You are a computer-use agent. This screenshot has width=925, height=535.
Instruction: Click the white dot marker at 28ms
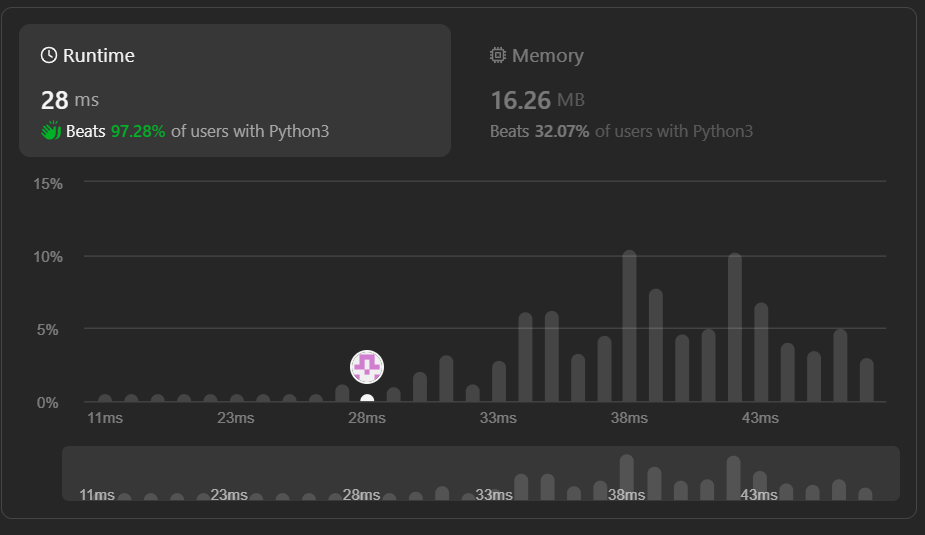click(367, 400)
